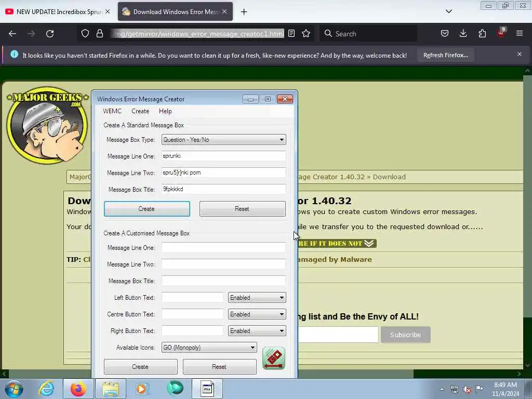Bookmark this page with the star
532x399 pixels.
[x=306, y=34]
